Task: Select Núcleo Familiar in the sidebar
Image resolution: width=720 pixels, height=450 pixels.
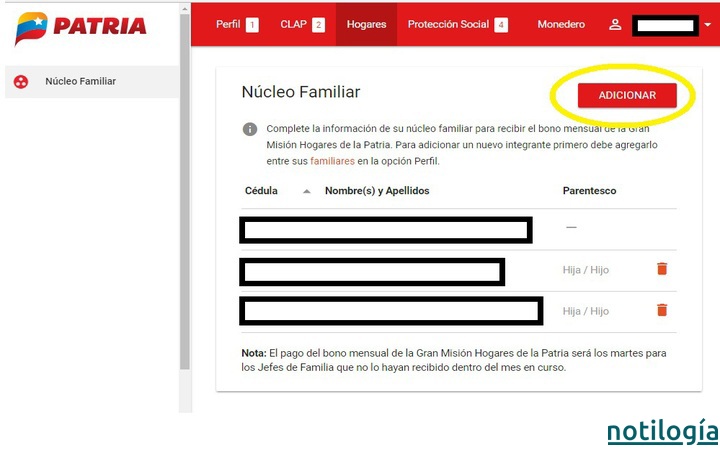Action: click(x=92, y=82)
